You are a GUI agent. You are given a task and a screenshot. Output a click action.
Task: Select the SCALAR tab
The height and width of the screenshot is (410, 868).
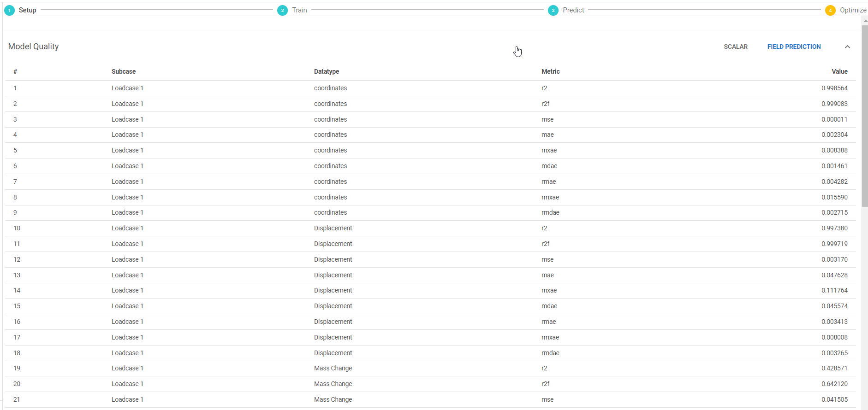pyautogui.click(x=736, y=47)
